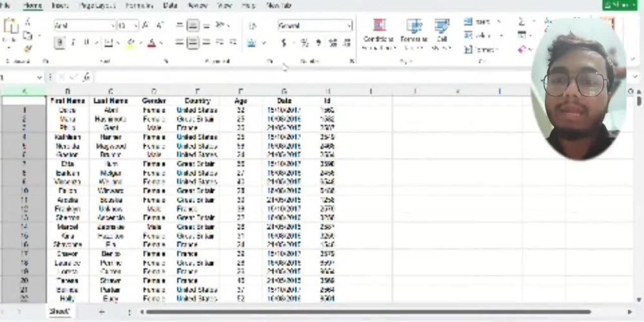644x322 pixels.
Task: Open Format as Table gallery
Action: [414, 35]
